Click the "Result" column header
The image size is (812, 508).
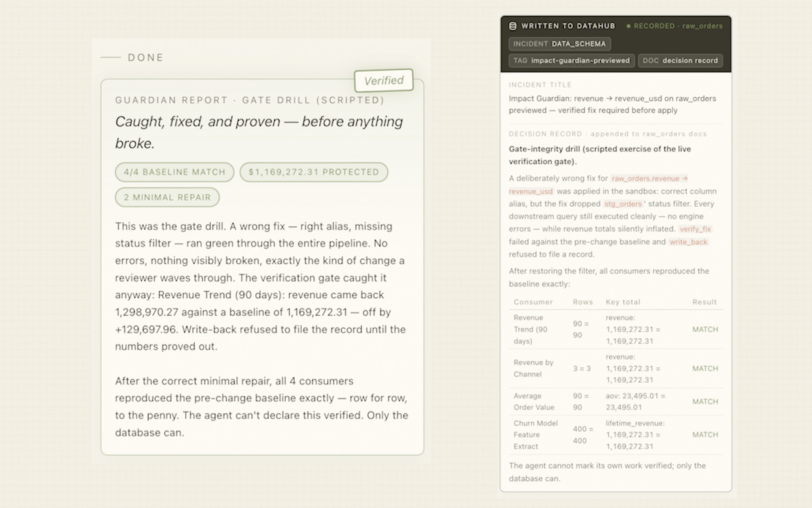pos(705,302)
